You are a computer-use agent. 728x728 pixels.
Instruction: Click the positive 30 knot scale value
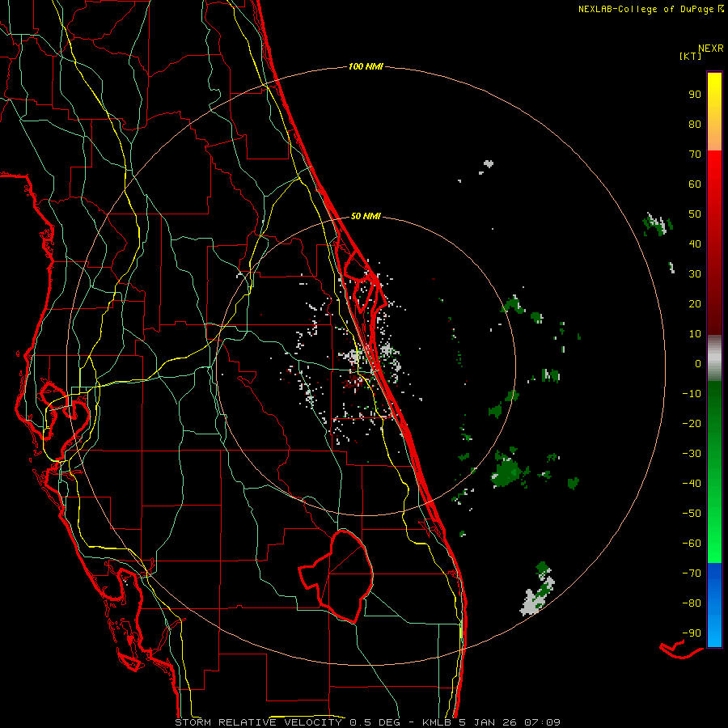695,274
